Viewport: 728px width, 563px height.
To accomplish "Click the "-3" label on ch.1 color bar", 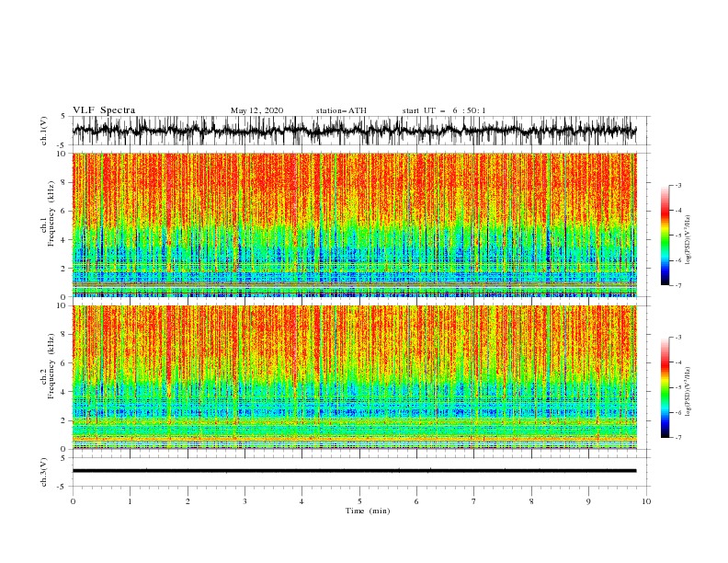I will 678,186.
